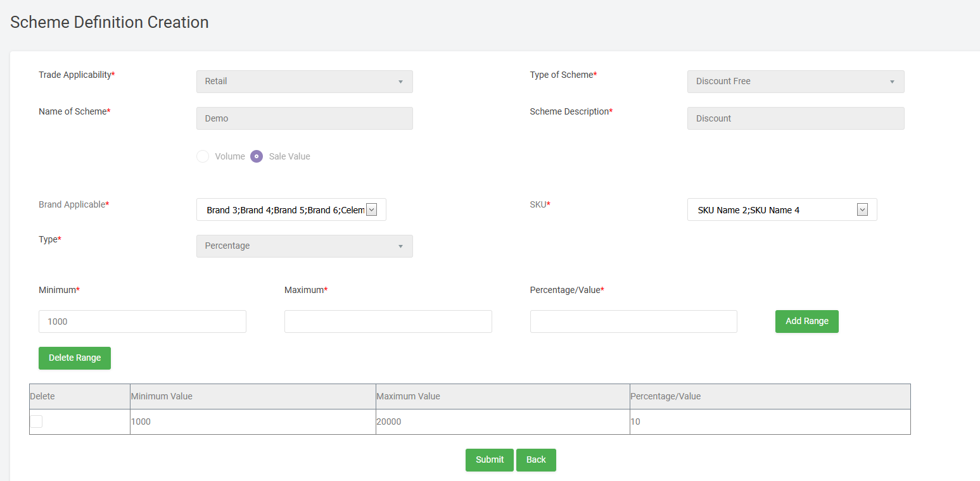Tick the Delete checkbox in the 1000 row

tap(36, 422)
